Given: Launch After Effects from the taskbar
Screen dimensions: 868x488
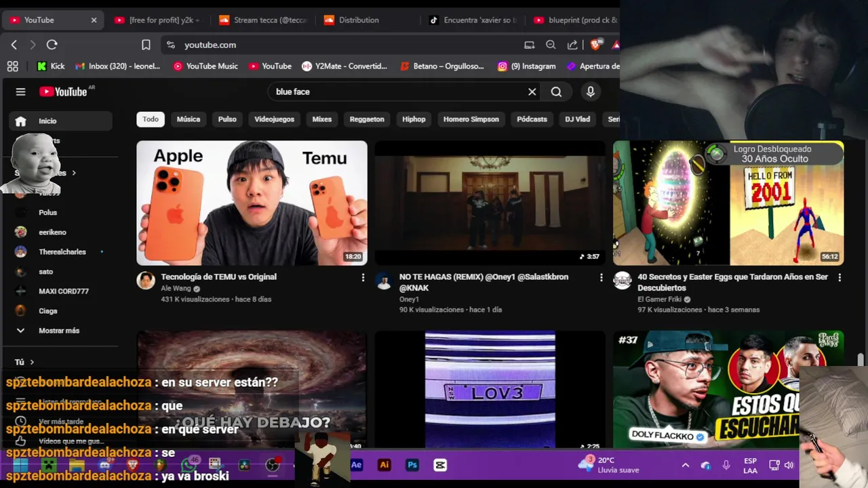Looking at the screenshot, I should pyautogui.click(x=357, y=465).
